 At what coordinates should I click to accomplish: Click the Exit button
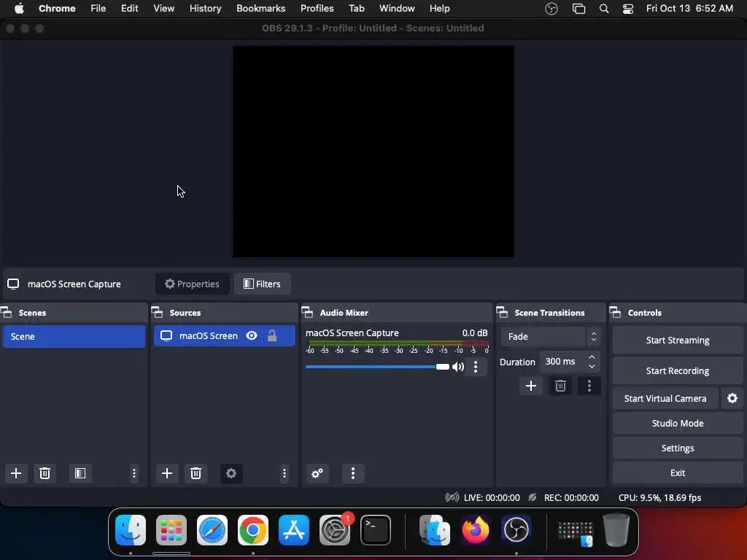[x=678, y=472]
